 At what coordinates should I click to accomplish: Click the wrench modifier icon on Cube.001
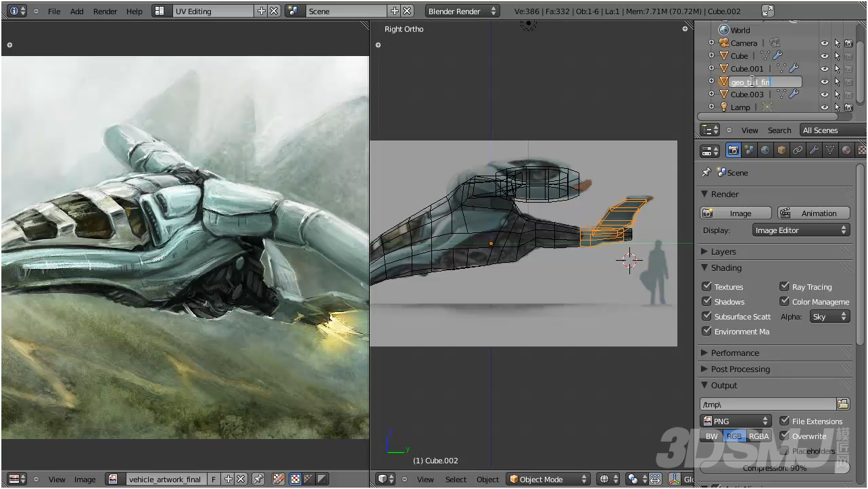coord(794,68)
